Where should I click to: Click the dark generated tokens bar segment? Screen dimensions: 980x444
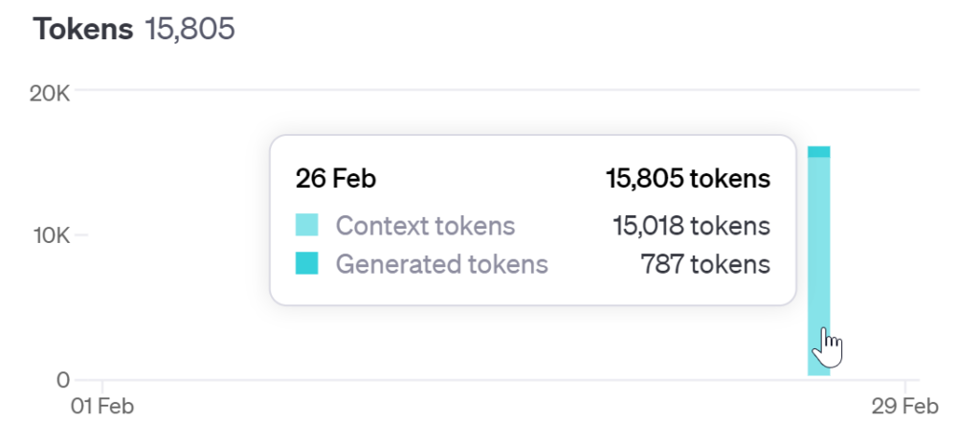pos(819,152)
